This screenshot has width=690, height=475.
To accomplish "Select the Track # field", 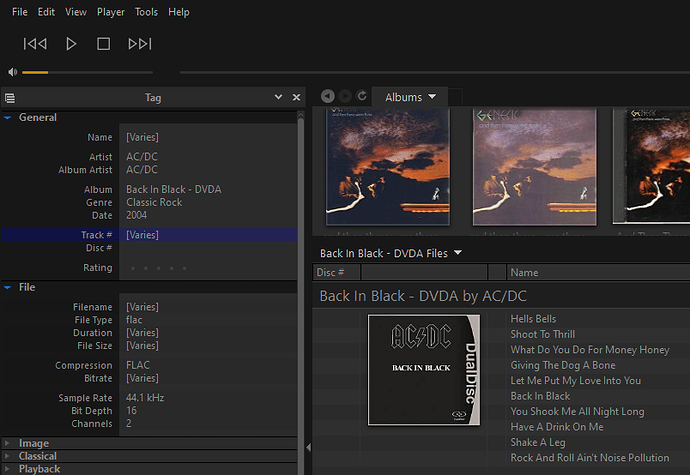I will (x=149, y=235).
